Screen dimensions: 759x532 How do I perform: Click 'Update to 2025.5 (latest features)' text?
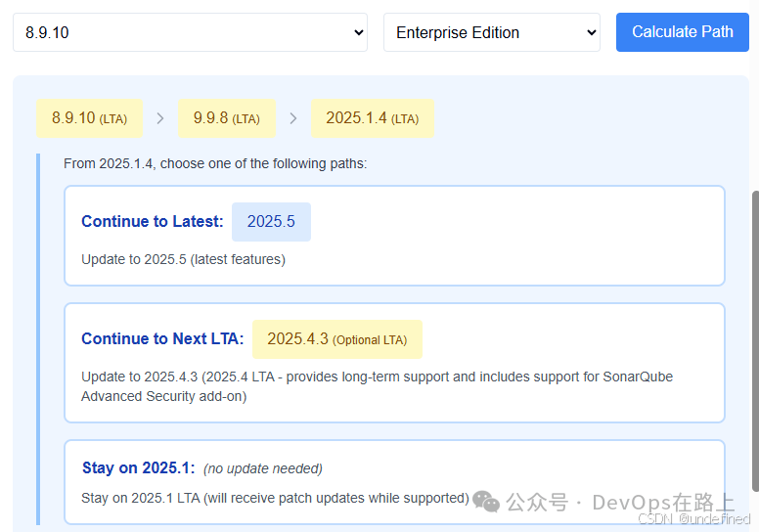pyautogui.click(x=184, y=259)
